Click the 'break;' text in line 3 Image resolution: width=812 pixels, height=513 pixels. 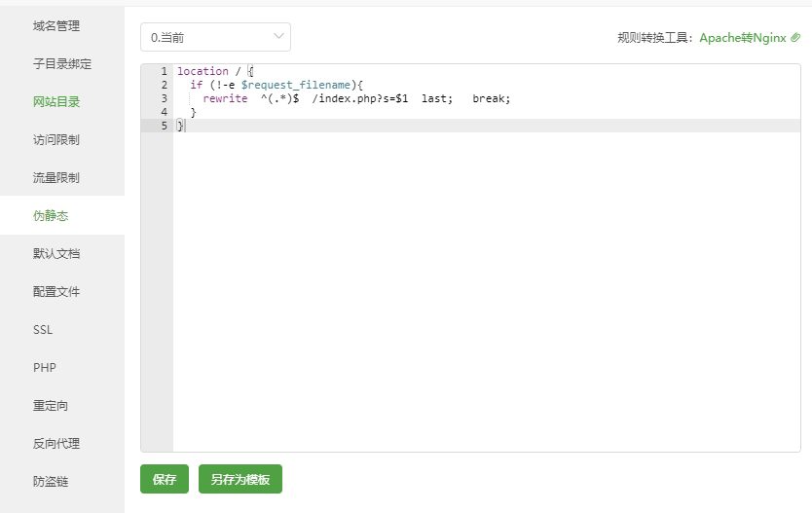click(491, 98)
